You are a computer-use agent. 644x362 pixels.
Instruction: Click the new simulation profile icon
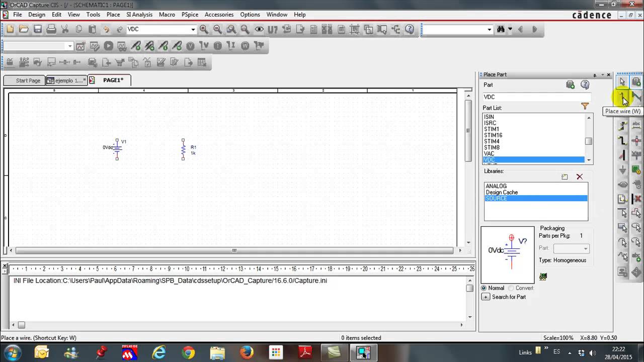(x=80, y=46)
